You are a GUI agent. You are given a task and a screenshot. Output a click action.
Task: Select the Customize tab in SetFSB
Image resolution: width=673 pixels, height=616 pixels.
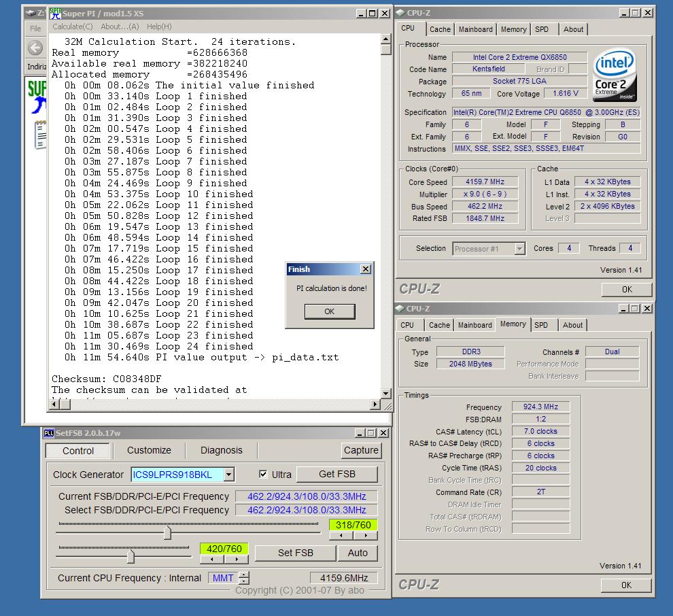pyautogui.click(x=149, y=450)
